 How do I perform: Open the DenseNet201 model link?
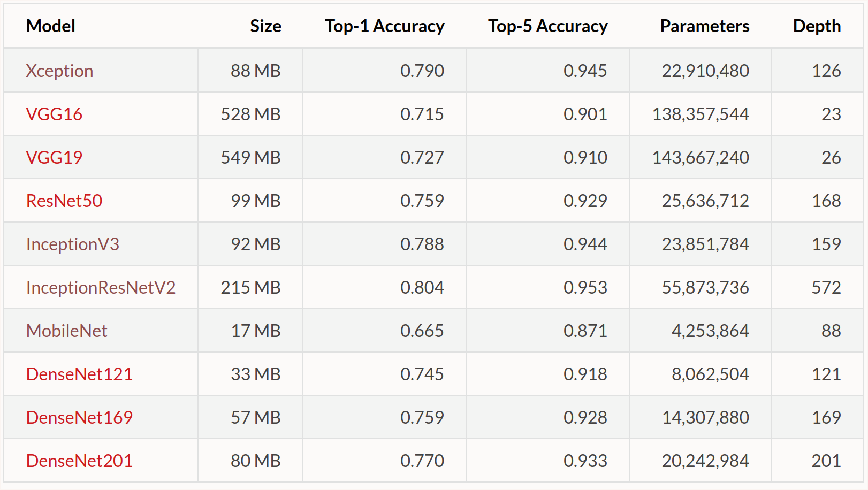pyautogui.click(x=79, y=461)
